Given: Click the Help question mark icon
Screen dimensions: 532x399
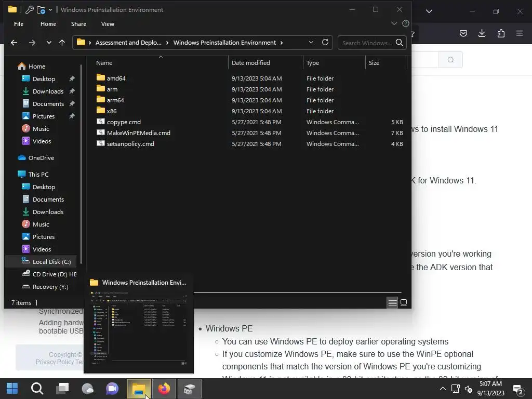Looking at the screenshot, I should [x=405, y=23].
